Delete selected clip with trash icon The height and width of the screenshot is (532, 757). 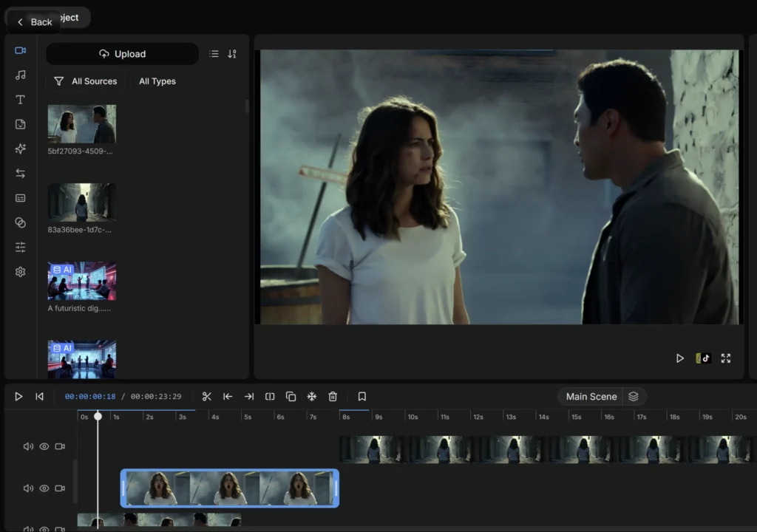(x=333, y=397)
